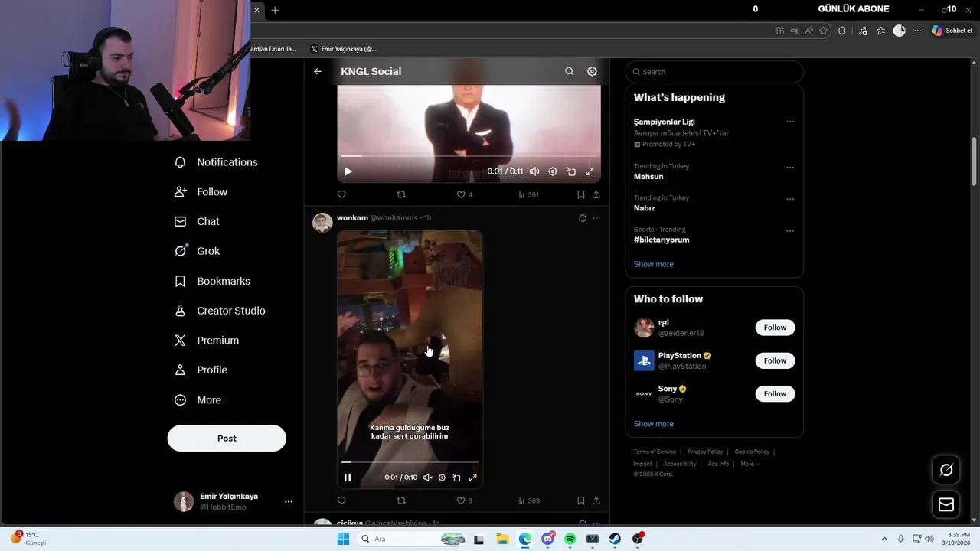Pause the wonkam video

tap(348, 478)
